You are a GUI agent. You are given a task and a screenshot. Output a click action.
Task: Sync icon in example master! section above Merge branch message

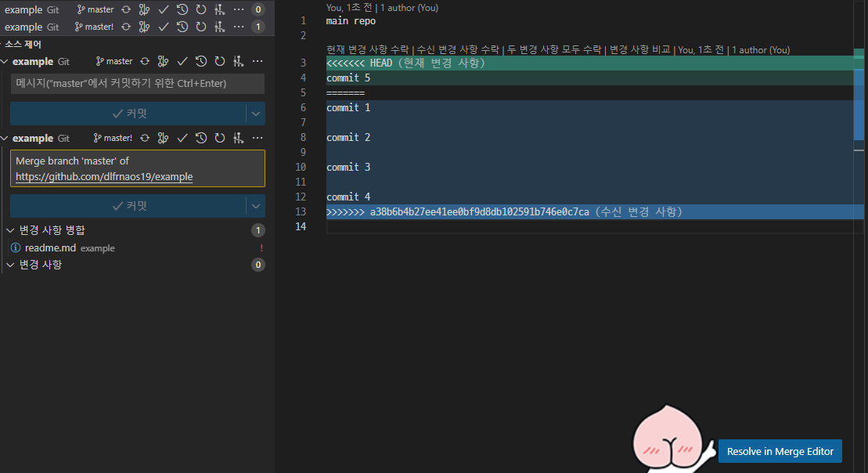tap(145, 138)
